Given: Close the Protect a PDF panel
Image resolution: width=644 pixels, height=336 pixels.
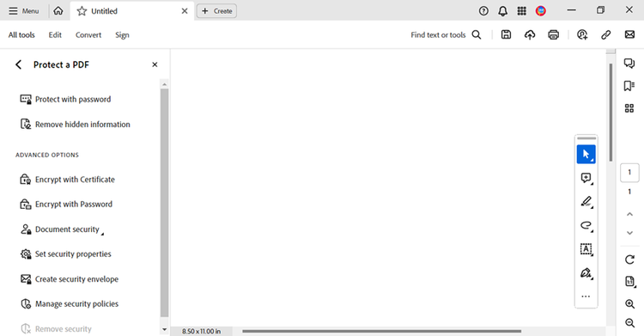Looking at the screenshot, I should (155, 64).
